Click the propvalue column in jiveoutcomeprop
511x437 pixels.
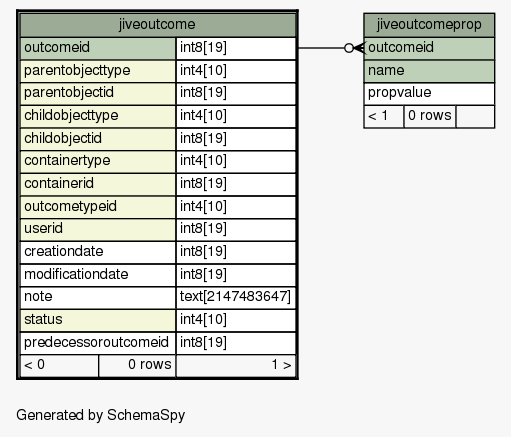pos(429,94)
